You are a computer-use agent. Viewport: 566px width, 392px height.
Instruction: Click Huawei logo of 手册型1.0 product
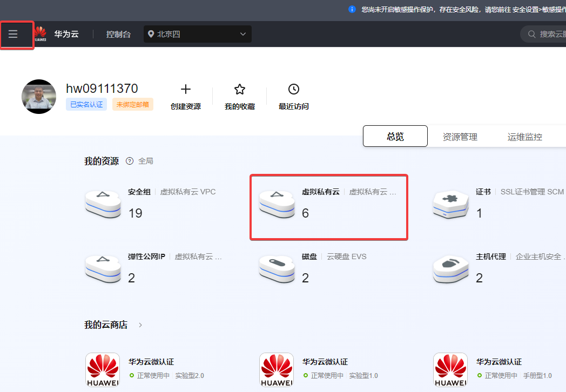[450, 370]
